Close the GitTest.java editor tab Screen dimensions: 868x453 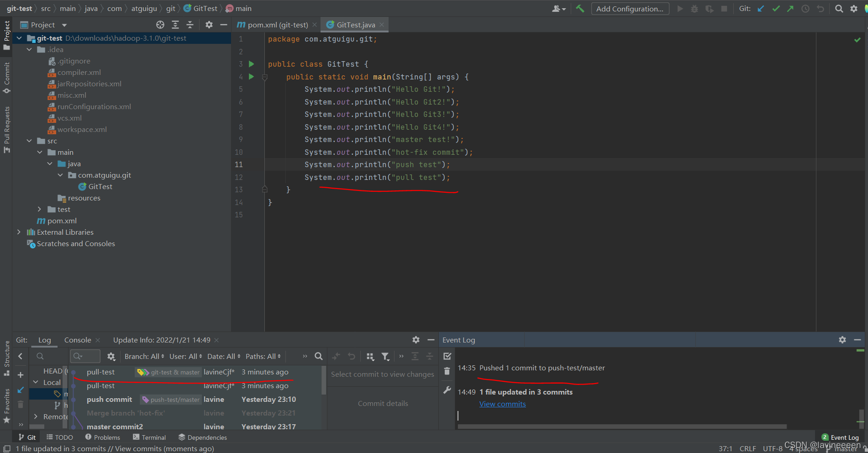[382, 25]
